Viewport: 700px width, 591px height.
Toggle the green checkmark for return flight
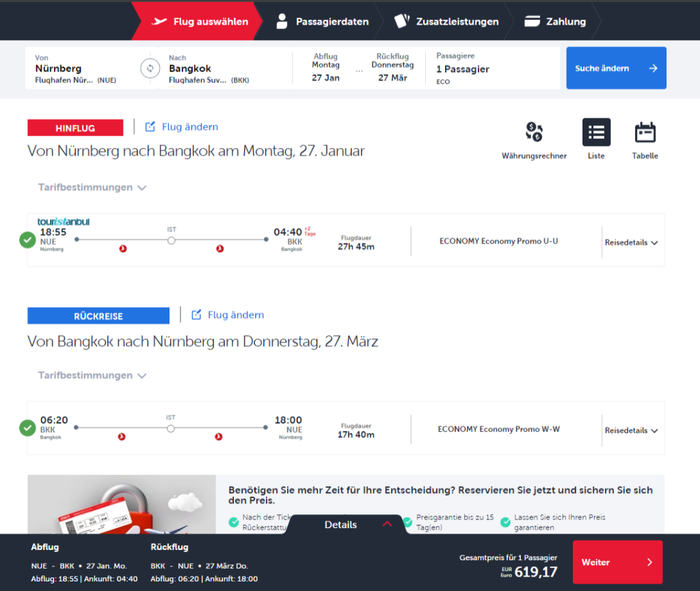(x=27, y=428)
